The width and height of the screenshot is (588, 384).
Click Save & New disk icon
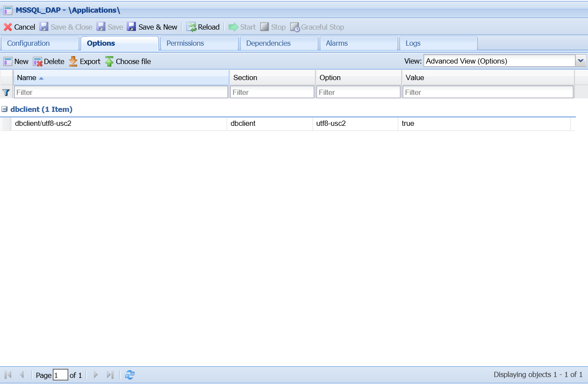coord(132,27)
